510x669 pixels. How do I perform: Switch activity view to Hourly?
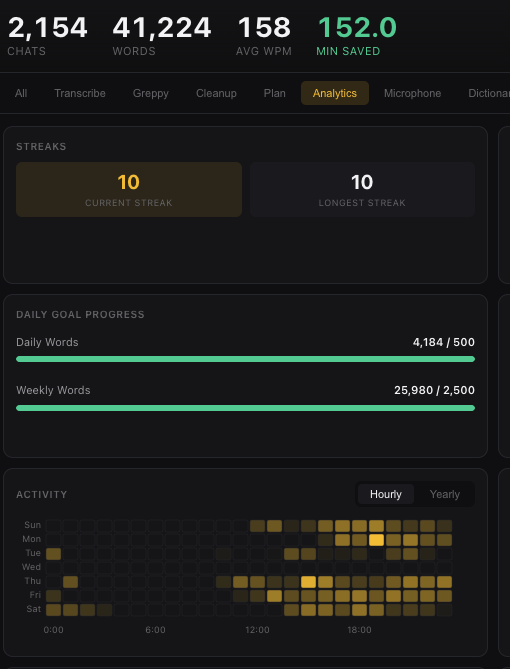point(386,494)
